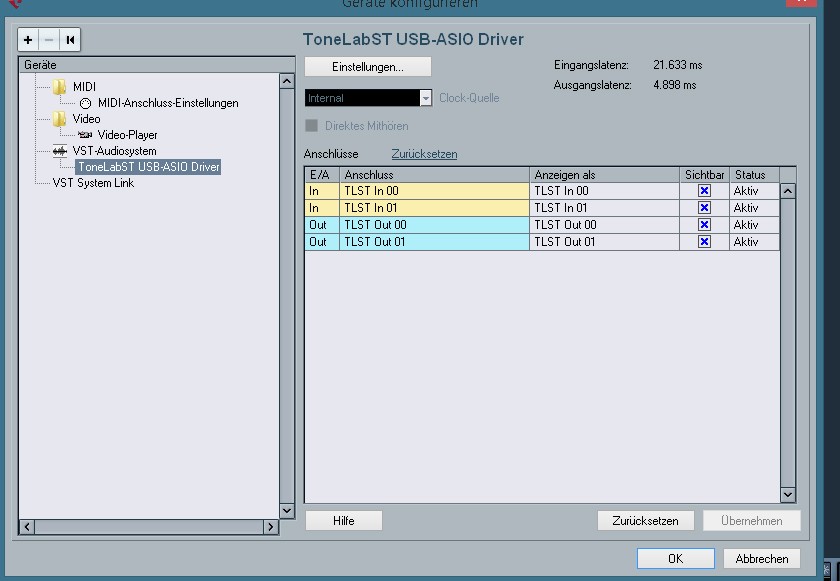Click the 'TLST Out 00' Anzeigen als field
Viewport: 840px width, 581px height.
click(605, 224)
